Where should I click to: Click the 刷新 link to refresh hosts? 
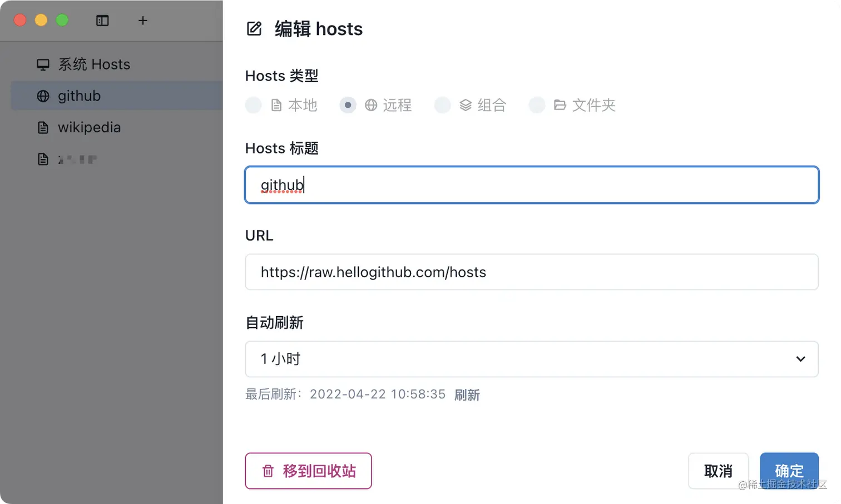467,395
